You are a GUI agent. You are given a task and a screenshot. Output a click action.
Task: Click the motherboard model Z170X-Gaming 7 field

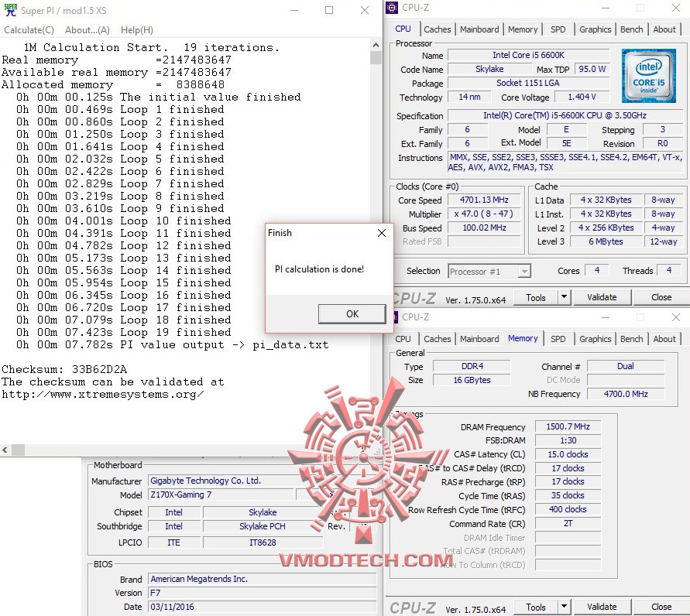221,495
